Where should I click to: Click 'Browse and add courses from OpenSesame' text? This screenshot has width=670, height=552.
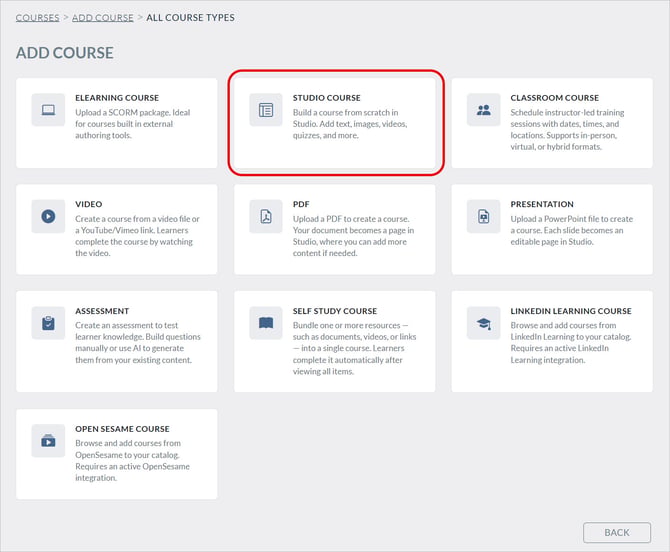[132, 461]
